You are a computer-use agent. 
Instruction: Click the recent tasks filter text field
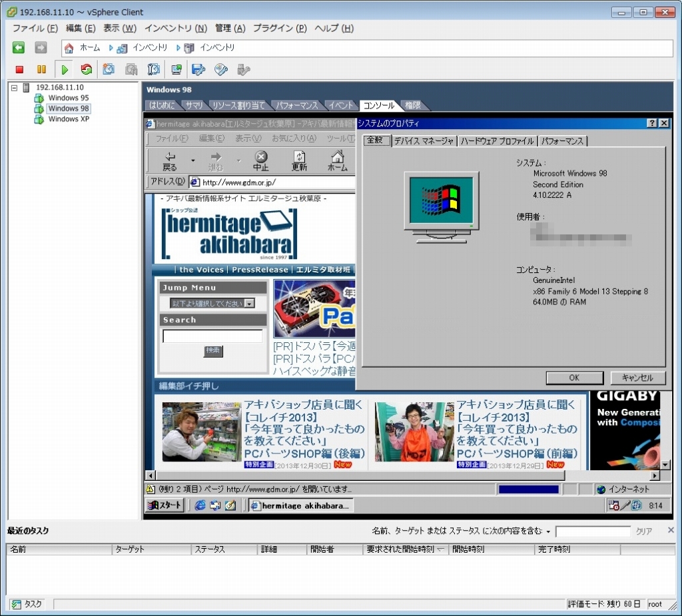pos(593,531)
